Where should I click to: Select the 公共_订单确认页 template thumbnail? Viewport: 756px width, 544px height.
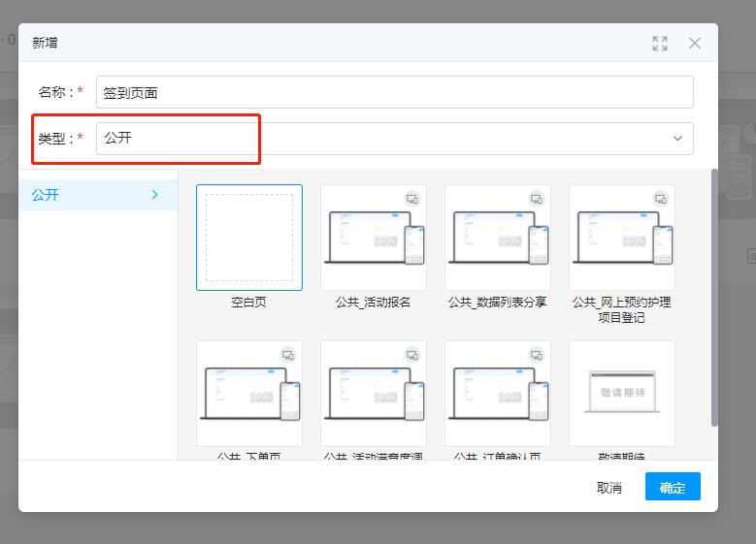click(x=498, y=394)
